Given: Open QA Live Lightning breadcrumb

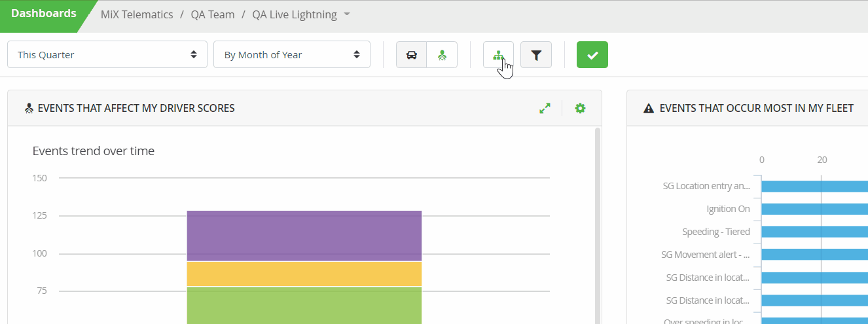Looking at the screenshot, I should pos(295,14).
